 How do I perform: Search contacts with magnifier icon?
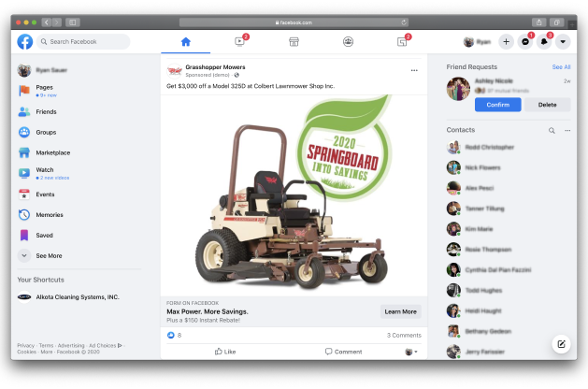pyautogui.click(x=552, y=130)
